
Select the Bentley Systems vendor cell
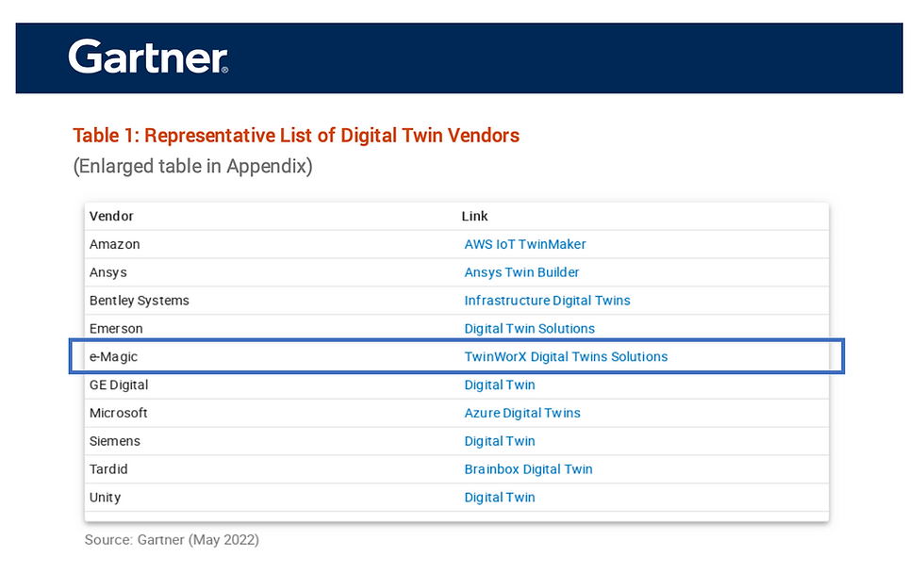140,301
